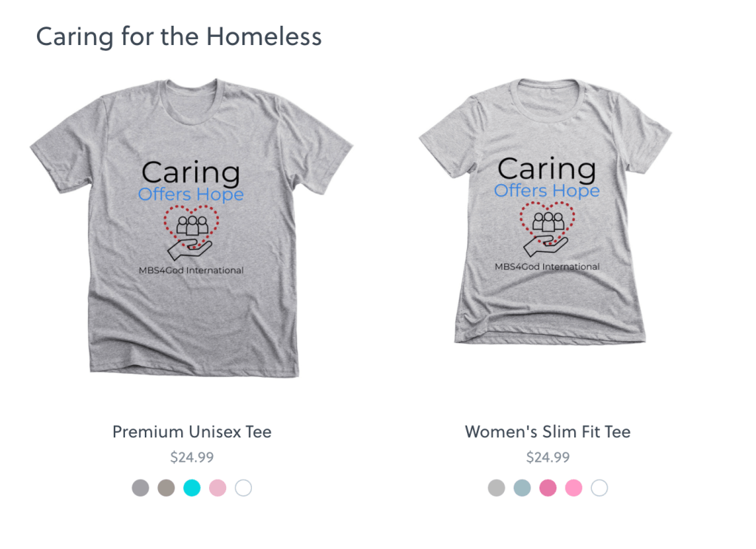Screen dimensions: 756x549
Task: Choose white swatch for Premium Unisex Tee
Action: pos(243,488)
